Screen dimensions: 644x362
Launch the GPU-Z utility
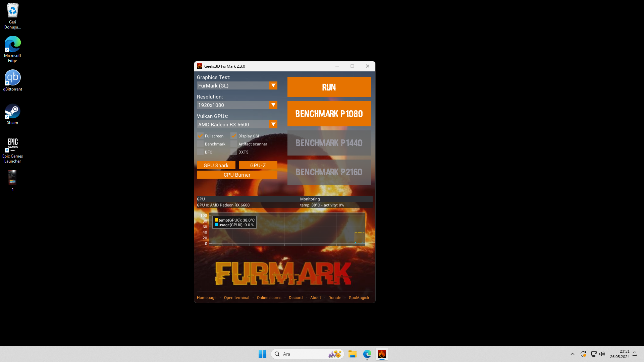258,165
